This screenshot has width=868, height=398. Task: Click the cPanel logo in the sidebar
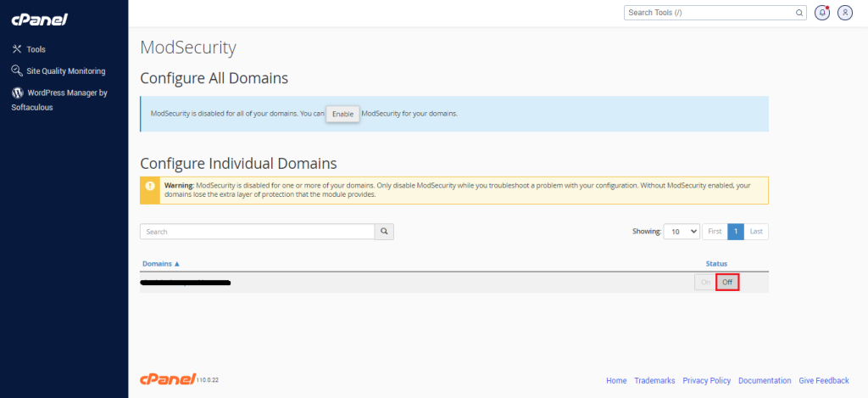click(x=39, y=20)
